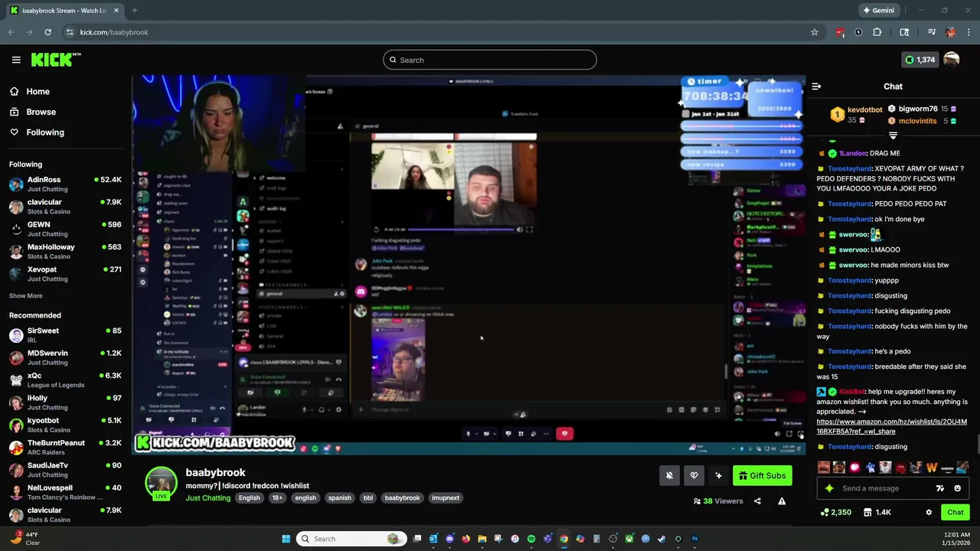The width and height of the screenshot is (980, 551).
Task: Open Gemini in Chrome
Action: pos(878,11)
